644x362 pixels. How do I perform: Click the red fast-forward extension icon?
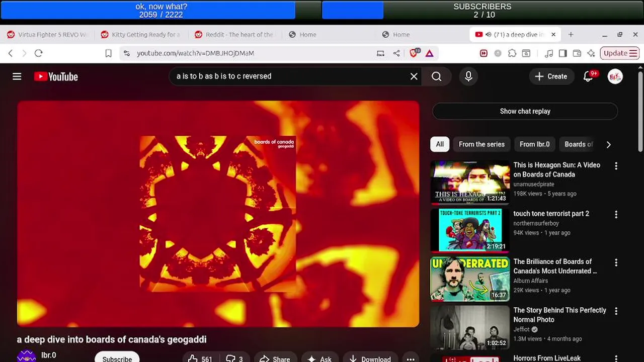click(484, 53)
